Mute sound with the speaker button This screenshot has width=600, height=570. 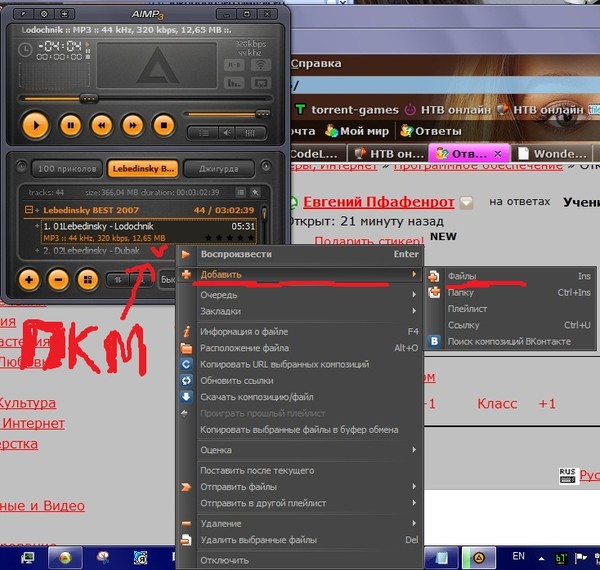coord(227,133)
